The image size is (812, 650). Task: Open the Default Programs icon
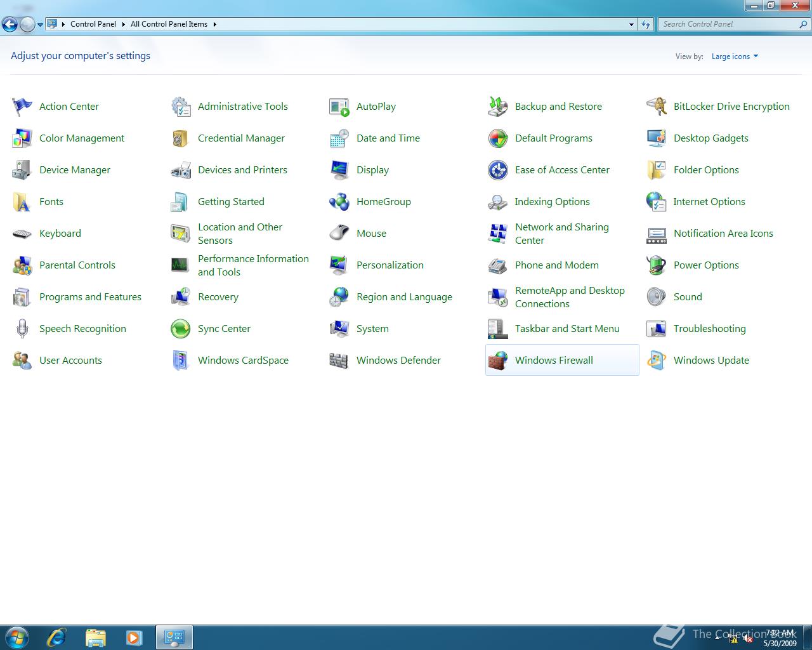coord(498,138)
